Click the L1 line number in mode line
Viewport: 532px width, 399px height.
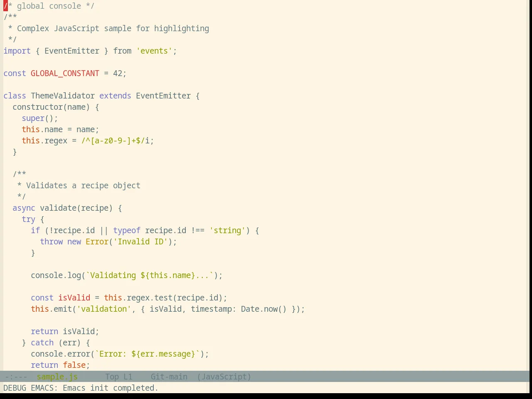pyautogui.click(x=128, y=377)
